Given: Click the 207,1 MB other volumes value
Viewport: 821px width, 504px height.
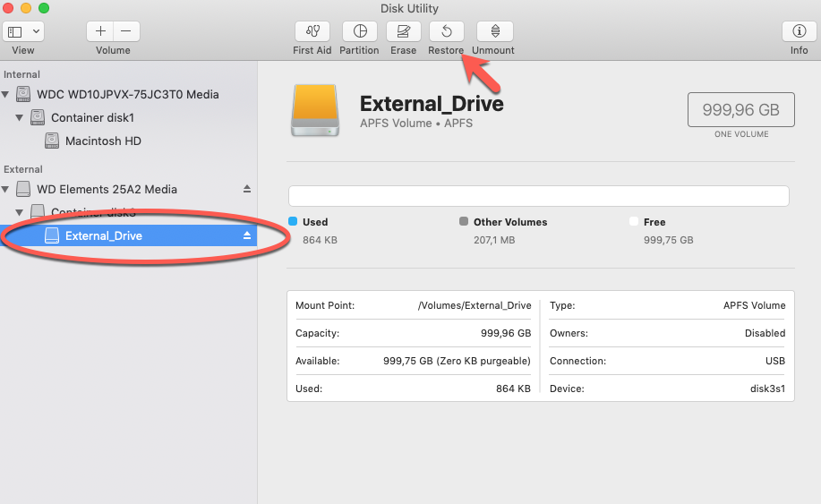Looking at the screenshot, I should [494, 240].
